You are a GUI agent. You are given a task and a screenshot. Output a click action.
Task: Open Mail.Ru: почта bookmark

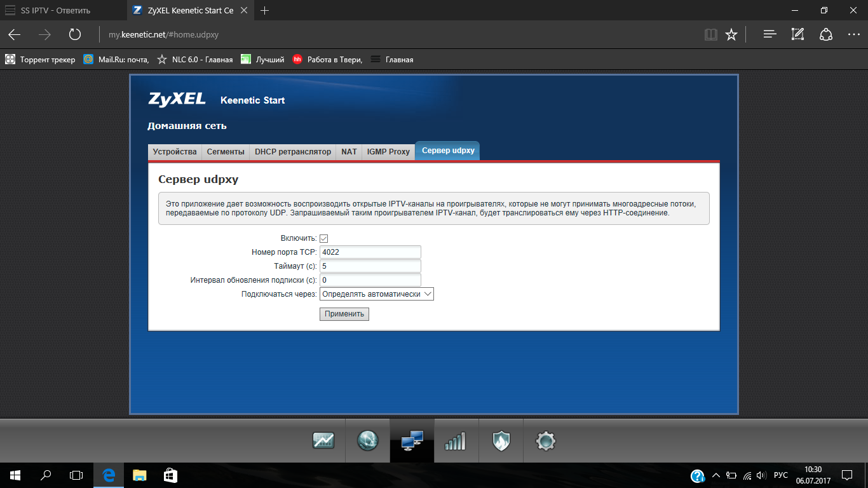(116, 60)
